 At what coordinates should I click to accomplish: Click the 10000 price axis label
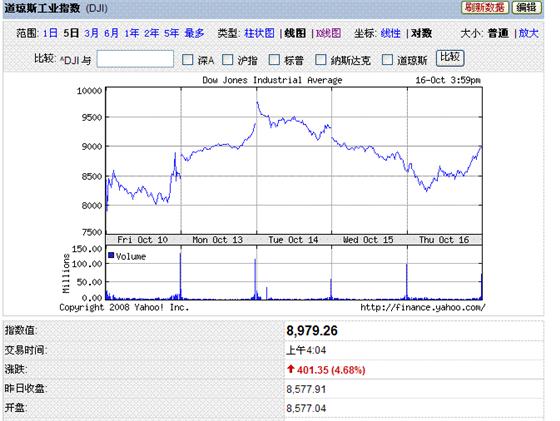tap(89, 91)
